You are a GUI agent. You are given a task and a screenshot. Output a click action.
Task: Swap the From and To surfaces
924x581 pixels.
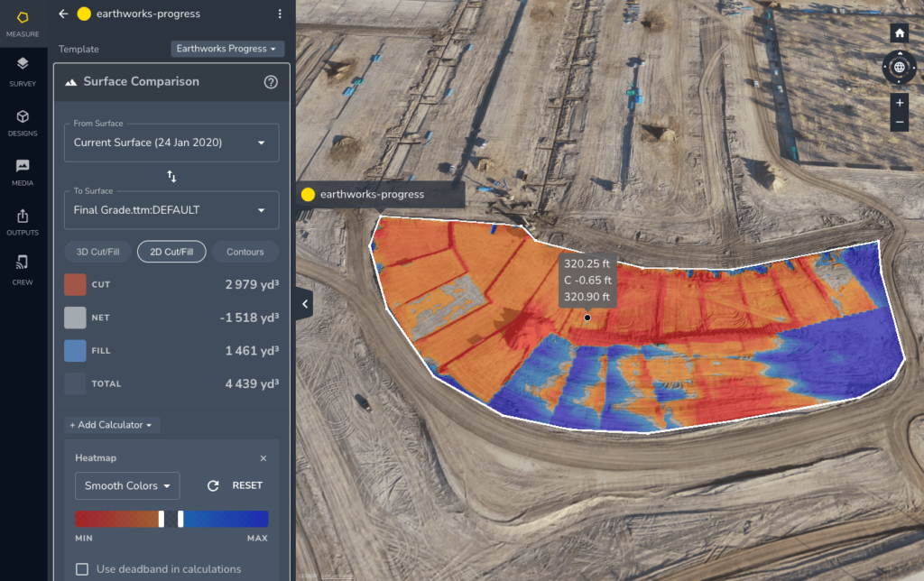coord(171,176)
